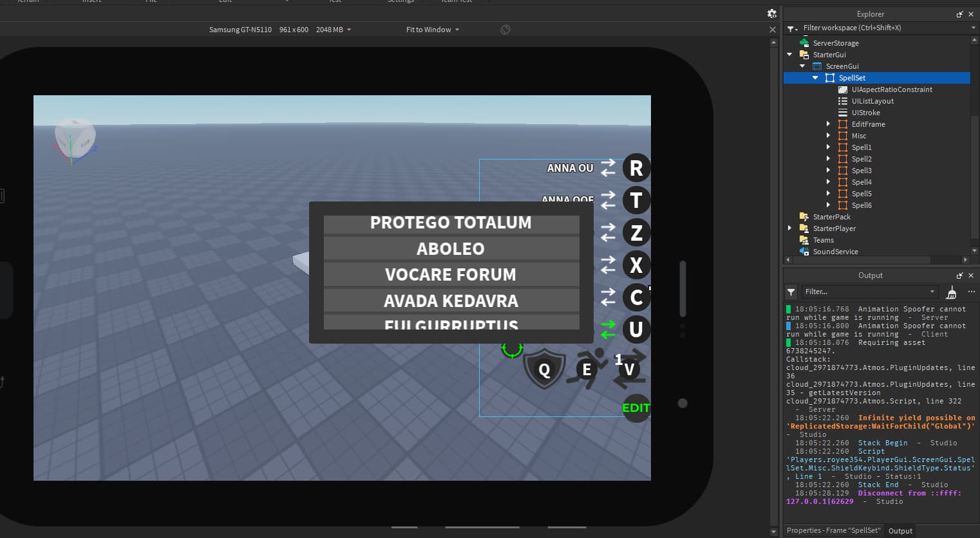This screenshot has width=980, height=538.
Task: Click the Explorer scrollbar down arrow
Action: (x=974, y=251)
